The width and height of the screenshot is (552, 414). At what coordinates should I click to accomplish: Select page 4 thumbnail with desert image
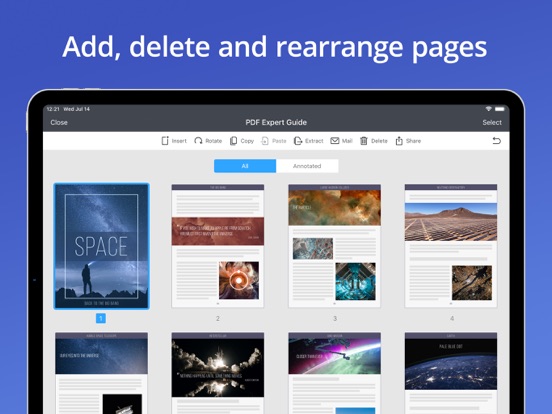pyautogui.click(x=451, y=246)
